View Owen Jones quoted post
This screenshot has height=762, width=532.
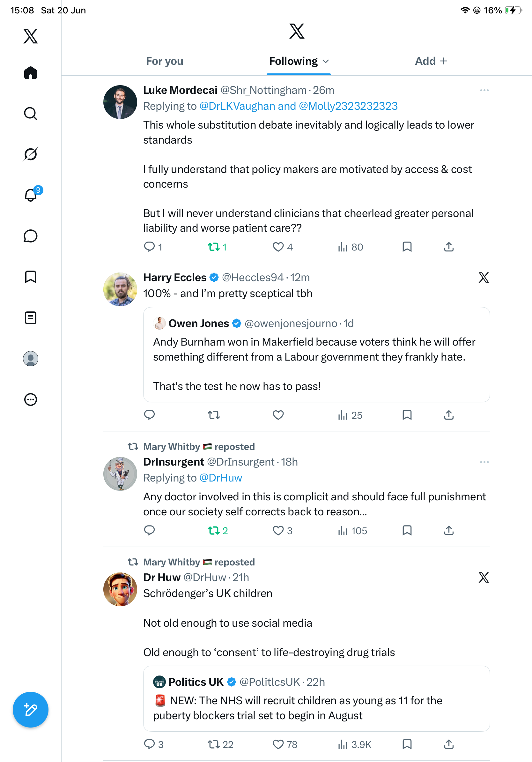[x=316, y=355]
